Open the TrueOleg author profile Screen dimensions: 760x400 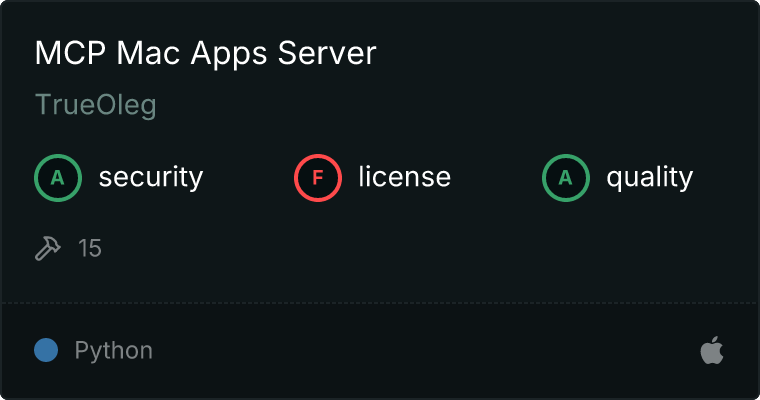95,105
